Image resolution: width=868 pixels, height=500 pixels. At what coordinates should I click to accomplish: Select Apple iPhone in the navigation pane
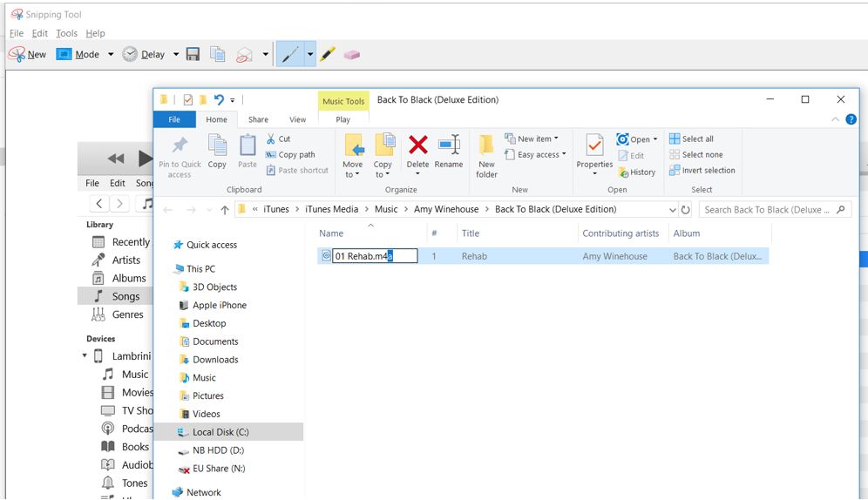click(220, 305)
